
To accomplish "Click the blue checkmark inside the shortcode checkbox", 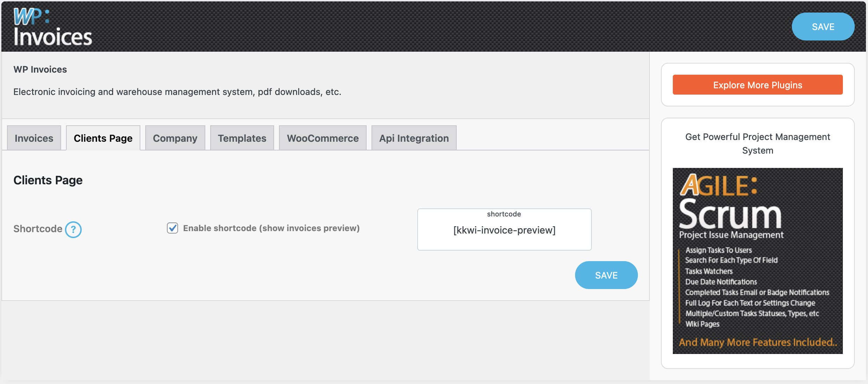I will (172, 228).
